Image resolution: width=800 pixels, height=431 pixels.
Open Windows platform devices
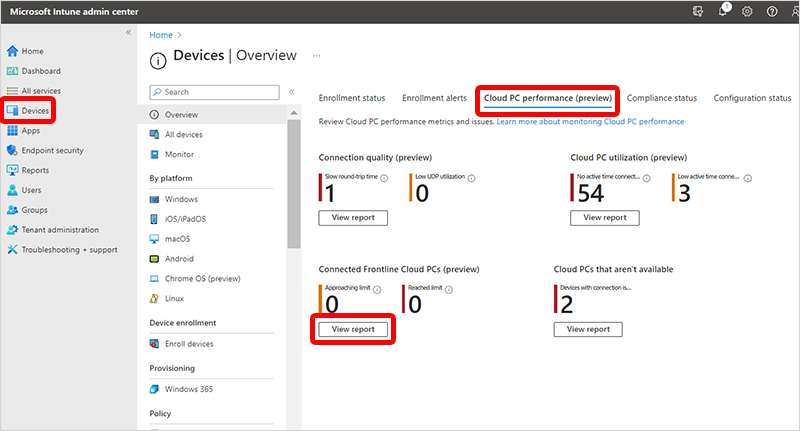(173, 199)
